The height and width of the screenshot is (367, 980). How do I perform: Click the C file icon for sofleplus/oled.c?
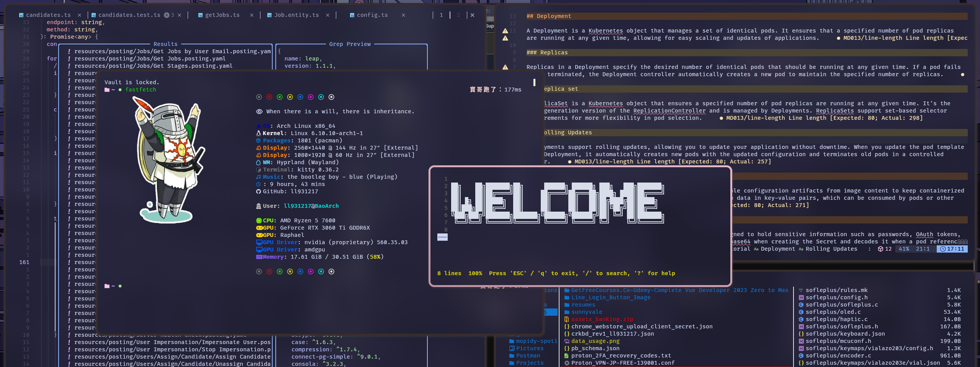801,312
